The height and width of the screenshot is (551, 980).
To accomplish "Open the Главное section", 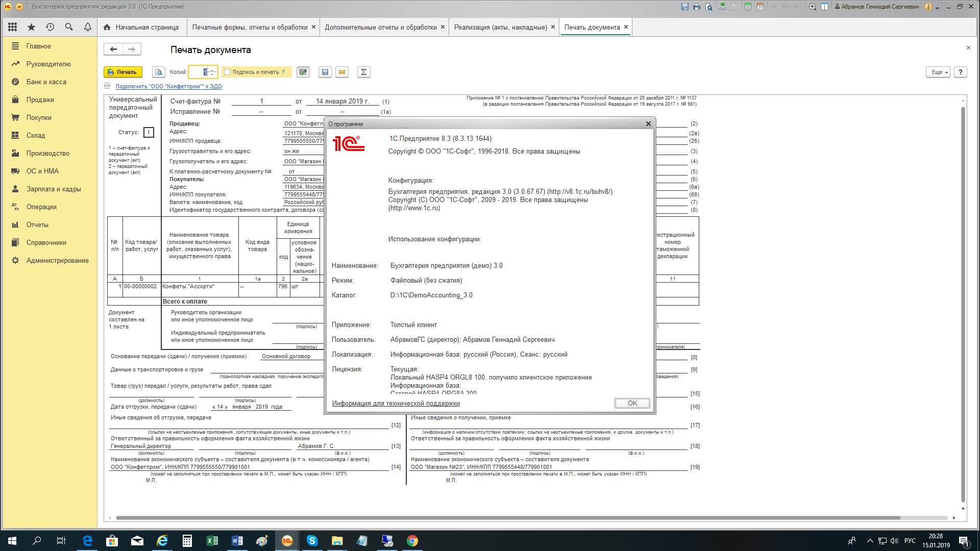I will tap(50, 46).
